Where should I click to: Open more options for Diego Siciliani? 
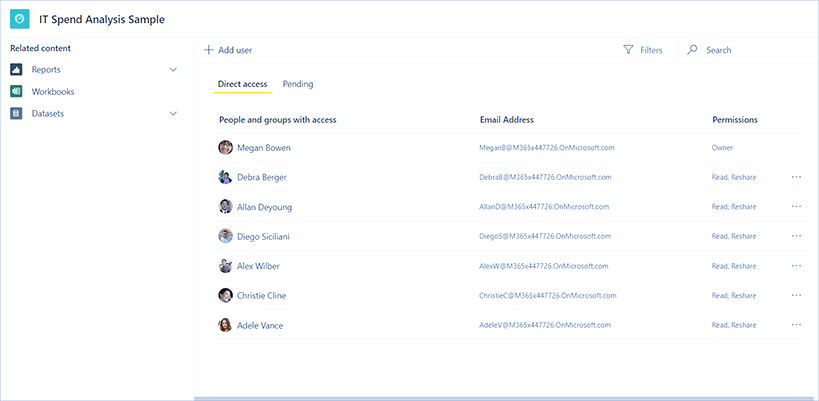[x=796, y=236]
